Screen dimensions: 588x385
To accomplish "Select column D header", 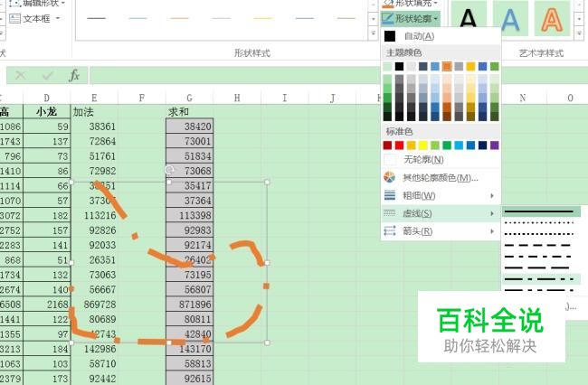I will click(x=46, y=98).
